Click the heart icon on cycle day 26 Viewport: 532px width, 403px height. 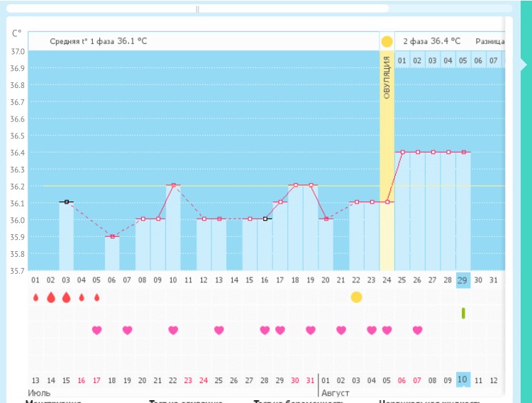(417, 330)
